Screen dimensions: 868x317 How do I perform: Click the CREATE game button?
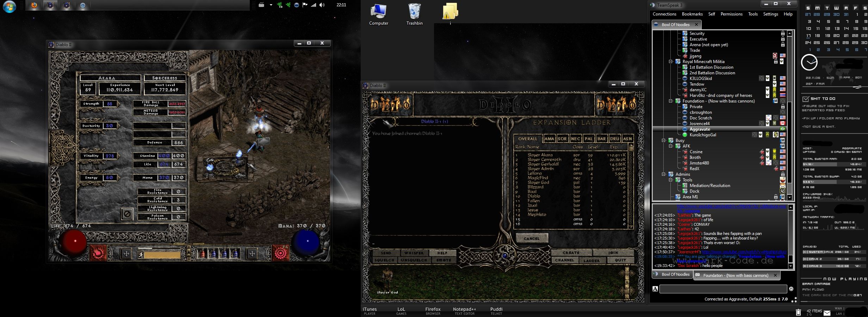571,253
